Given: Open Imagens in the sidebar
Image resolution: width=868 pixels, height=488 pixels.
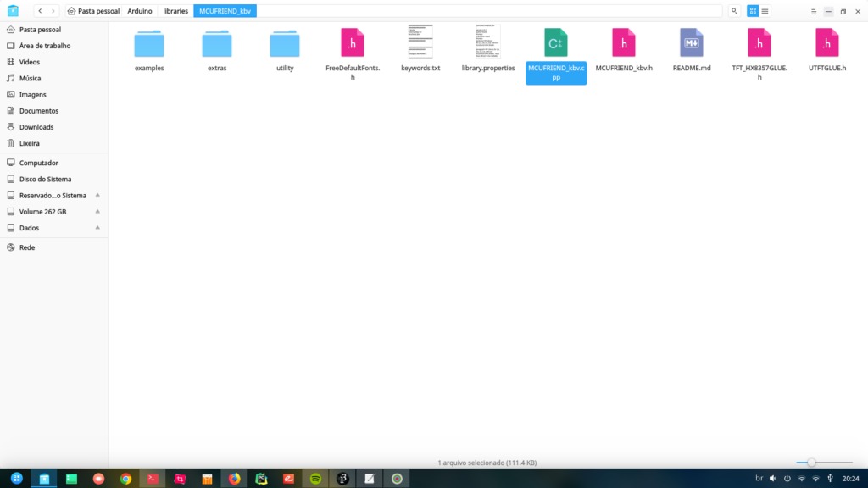Looking at the screenshot, I should pos(54,95).
